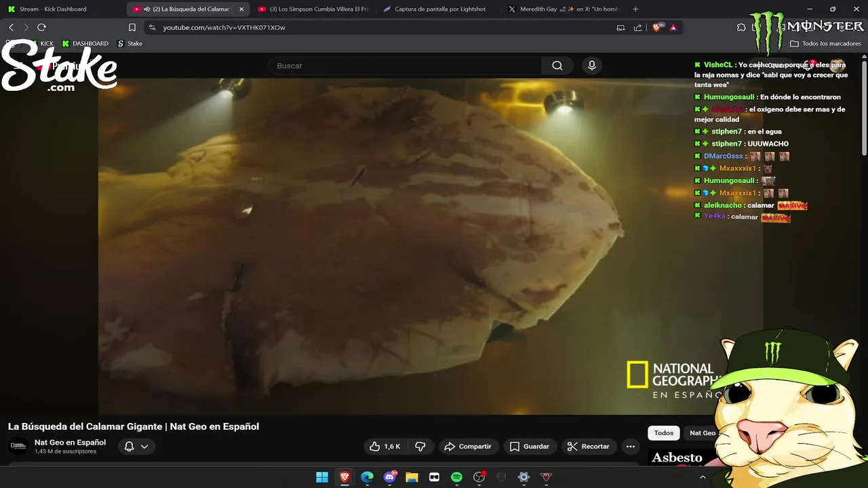Like the video with thumbs-up button
This screenshot has height=488, width=868.
point(385,447)
